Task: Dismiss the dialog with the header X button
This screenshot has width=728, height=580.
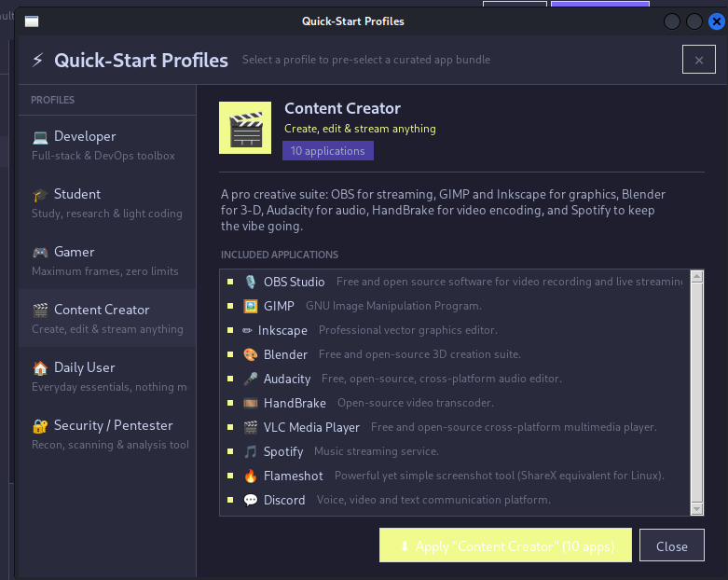Action: pos(699,60)
